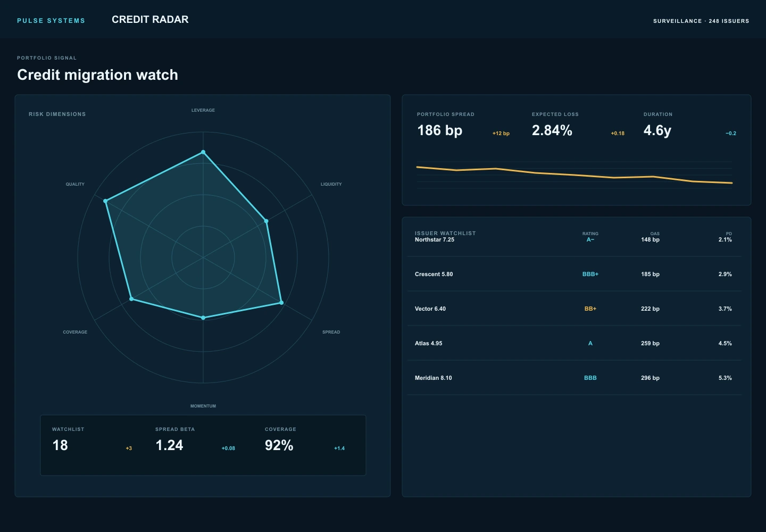Select the CREDIT RADAR header title
766x532 pixels.
(150, 20)
